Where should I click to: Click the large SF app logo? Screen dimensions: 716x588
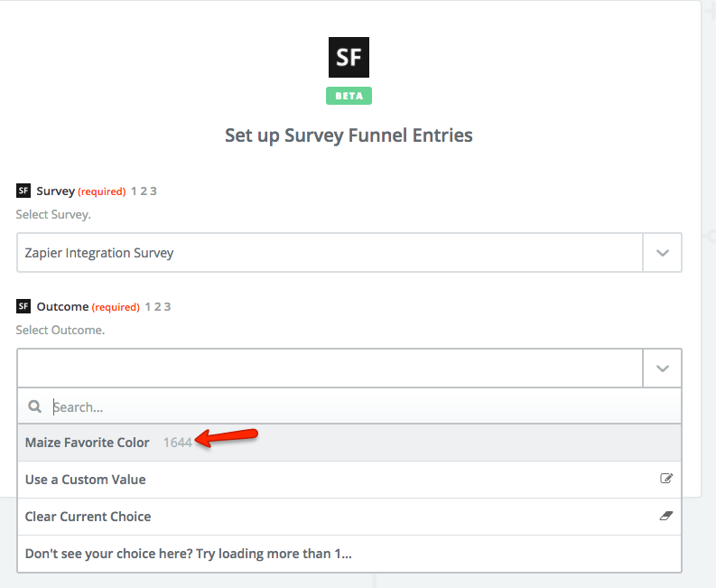click(348, 58)
